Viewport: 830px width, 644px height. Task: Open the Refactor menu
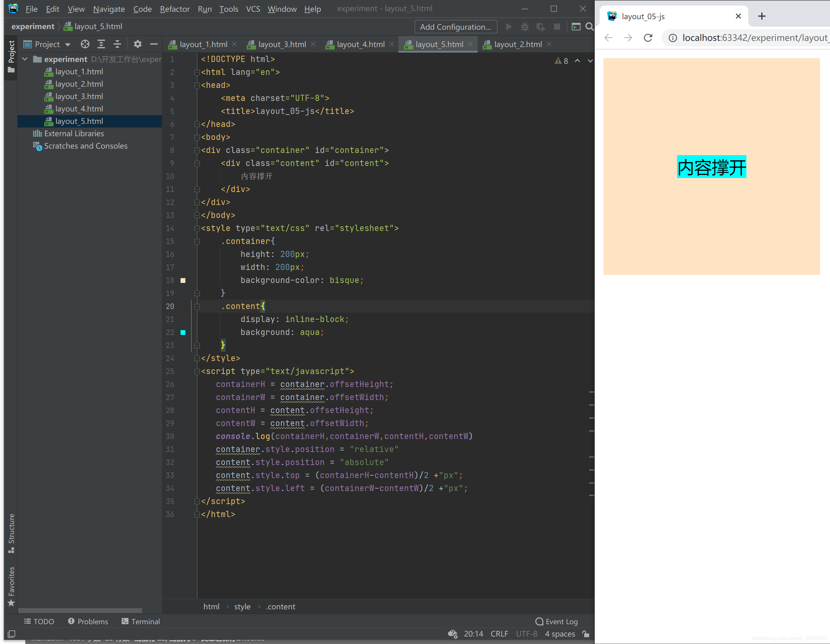[174, 9]
